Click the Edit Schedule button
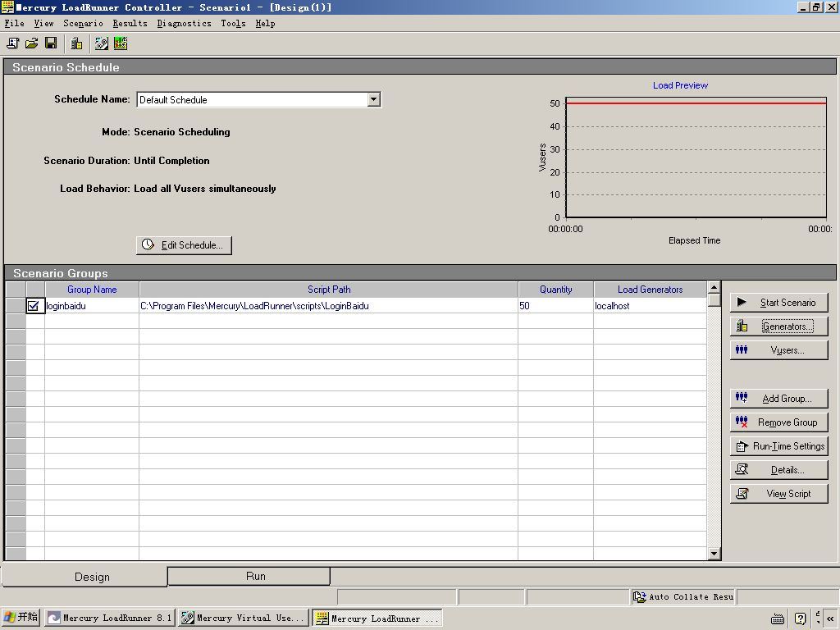 184,245
